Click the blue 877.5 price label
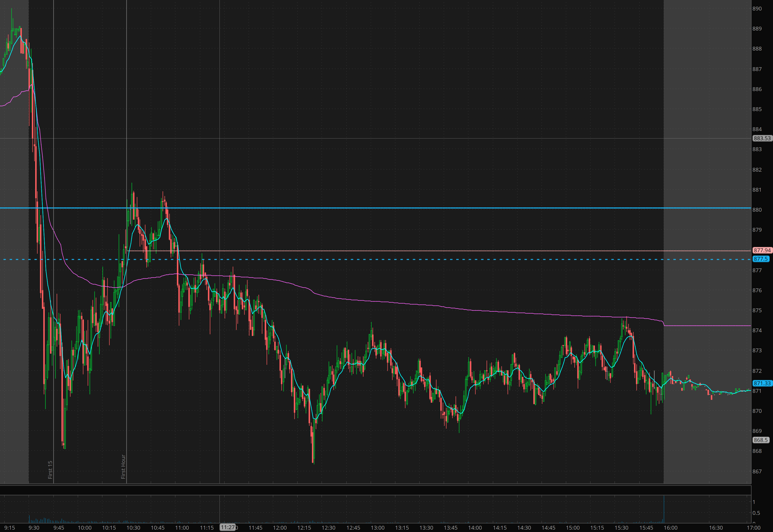This screenshot has width=773, height=532. (x=761, y=259)
